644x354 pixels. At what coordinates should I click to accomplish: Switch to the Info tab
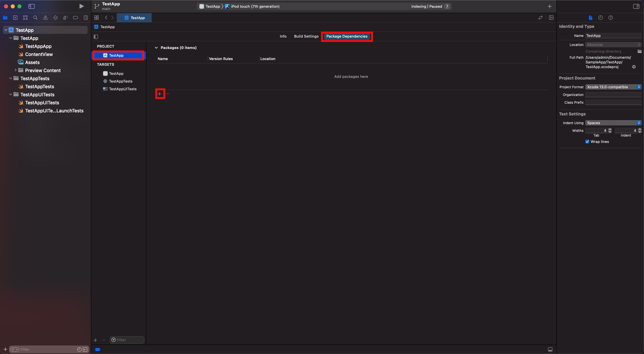tap(283, 36)
